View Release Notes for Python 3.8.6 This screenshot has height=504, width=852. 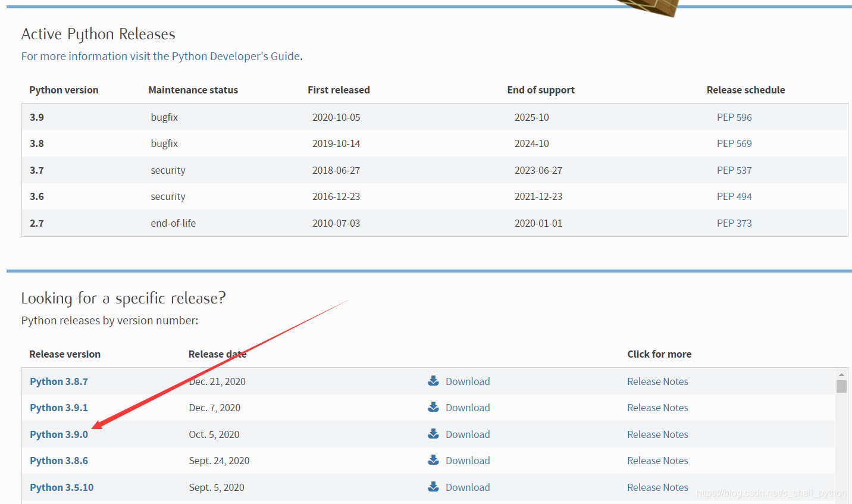pyautogui.click(x=657, y=461)
